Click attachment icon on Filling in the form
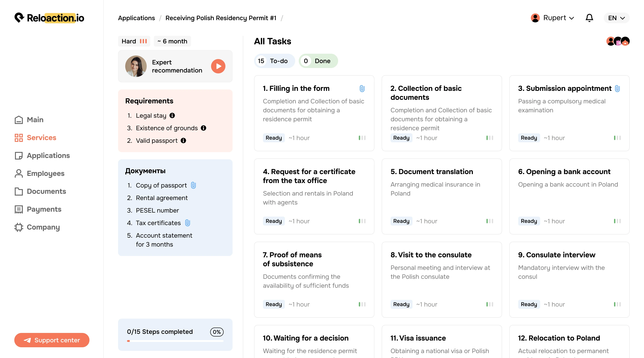 (x=362, y=88)
